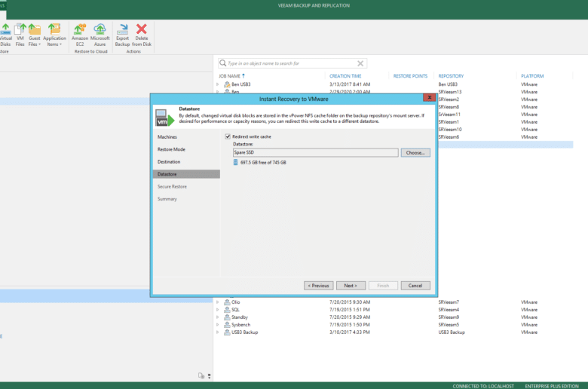Click the SRVeeam13 repository cell

[449, 92]
